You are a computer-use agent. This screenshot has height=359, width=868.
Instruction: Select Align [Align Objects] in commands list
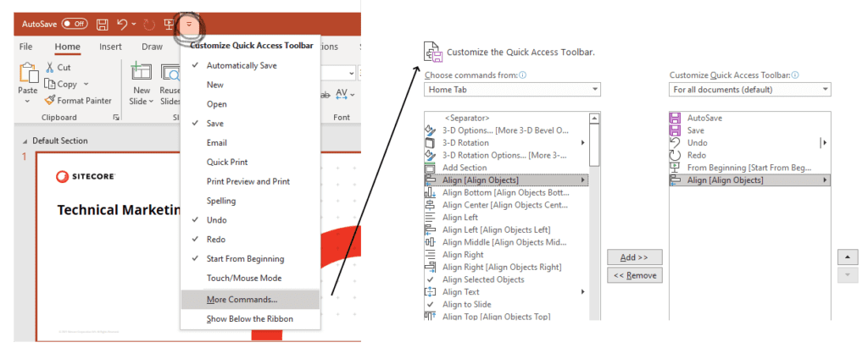(506, 180)
